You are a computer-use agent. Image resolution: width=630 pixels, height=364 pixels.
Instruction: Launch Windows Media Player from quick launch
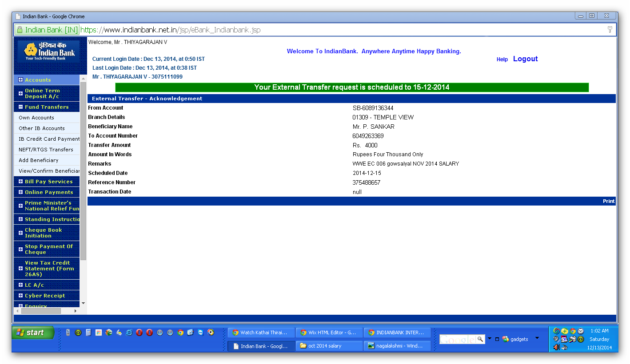click(211, 332)
